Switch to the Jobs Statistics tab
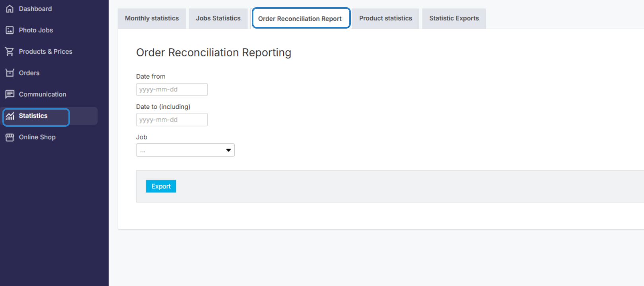This screenshot has width=644, height=286. 218,19
